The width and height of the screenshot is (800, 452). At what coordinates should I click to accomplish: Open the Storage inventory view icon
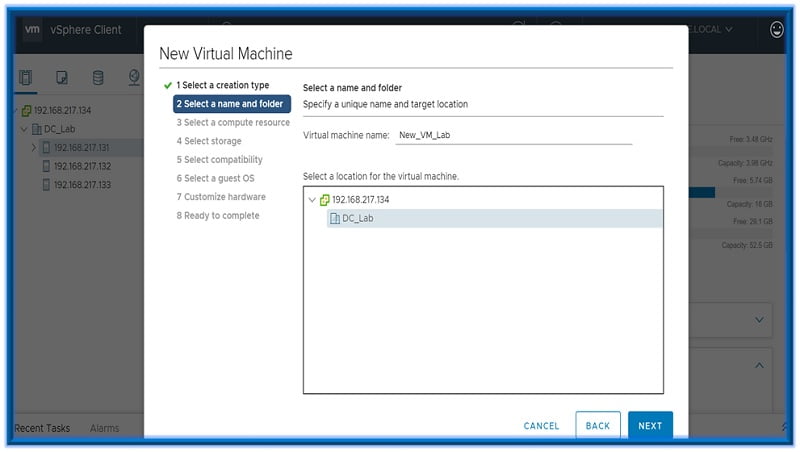click(x=98, y=78)
